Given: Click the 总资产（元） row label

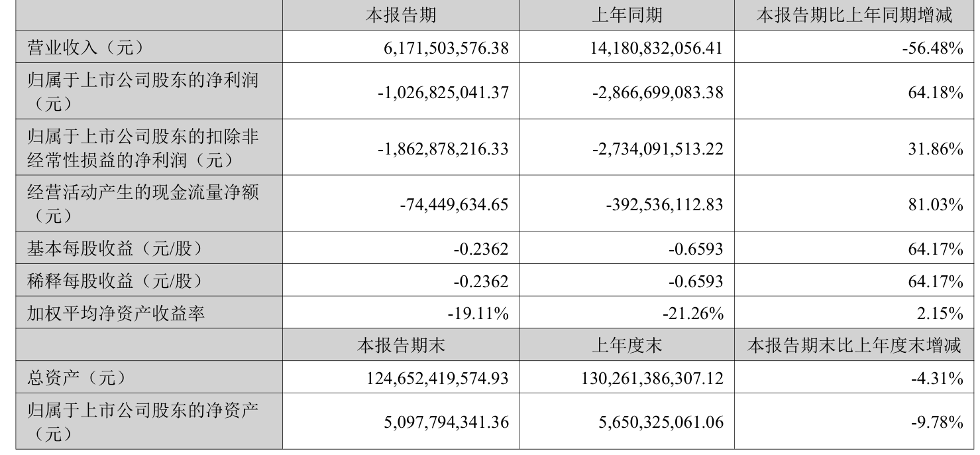Looking at the screenshot, I should tap(76, 377).
